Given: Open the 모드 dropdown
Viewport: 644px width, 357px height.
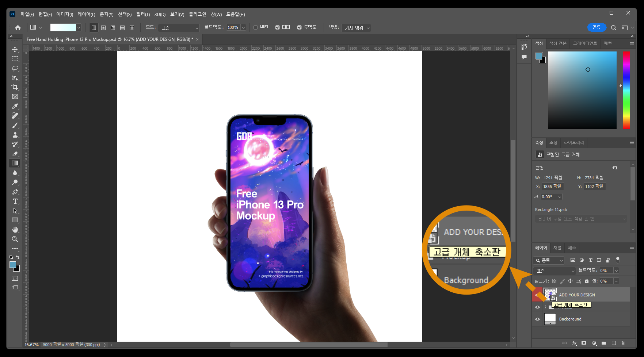Looking at the screenshot, I should click(x=180, y=28).
